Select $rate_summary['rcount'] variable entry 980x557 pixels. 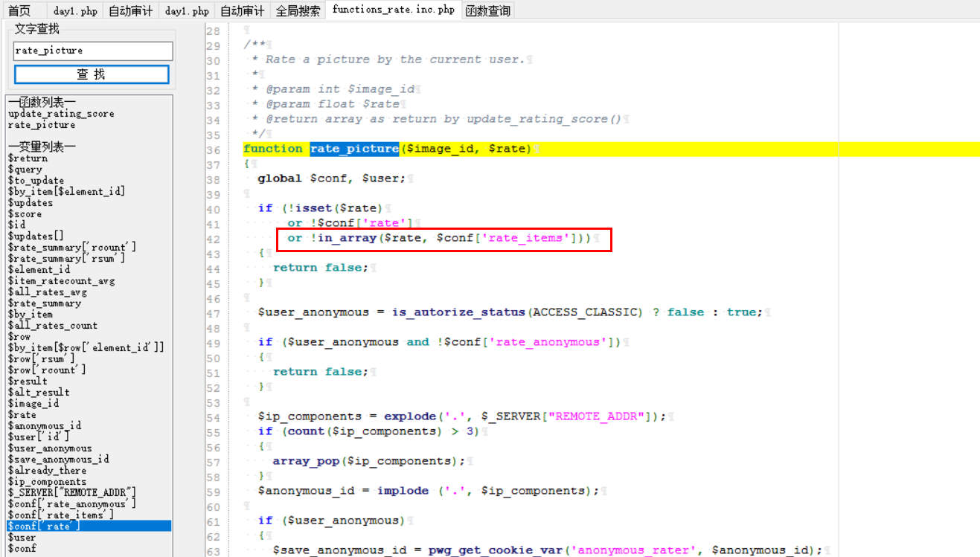pyautogui.click(x=72, y=248)
